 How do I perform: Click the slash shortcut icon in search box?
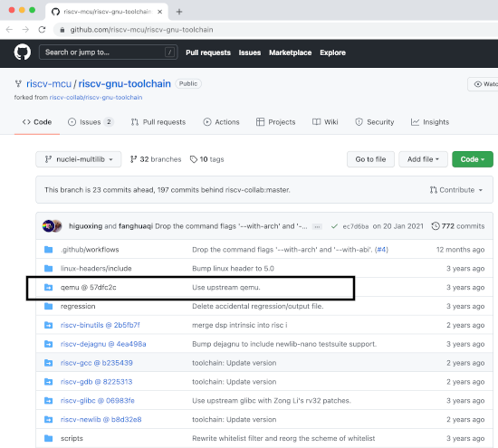tap(169, 52)
